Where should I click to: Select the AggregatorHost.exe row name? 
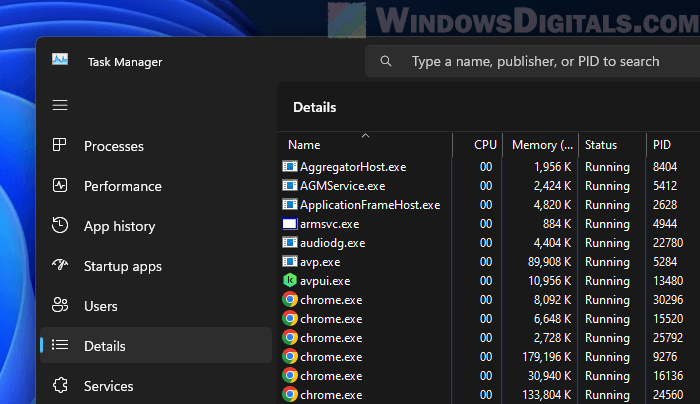[x=353, y=167]
